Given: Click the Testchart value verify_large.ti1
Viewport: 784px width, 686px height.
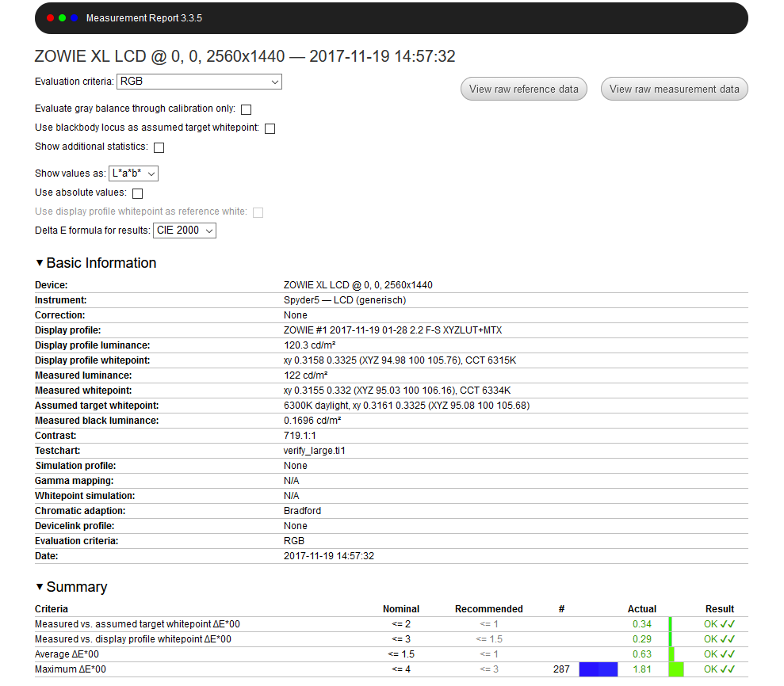Looking at the screenshot, I should pos(314,450).
